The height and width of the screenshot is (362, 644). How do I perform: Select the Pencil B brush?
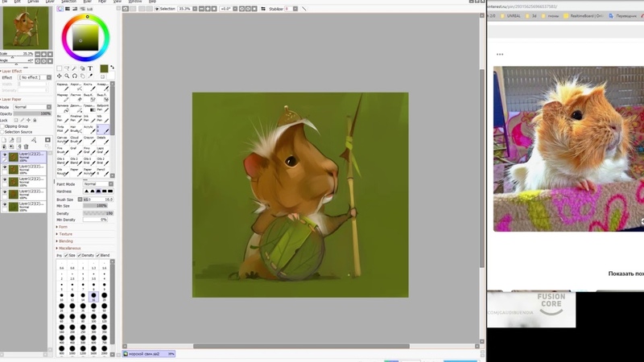pos(103,172)
